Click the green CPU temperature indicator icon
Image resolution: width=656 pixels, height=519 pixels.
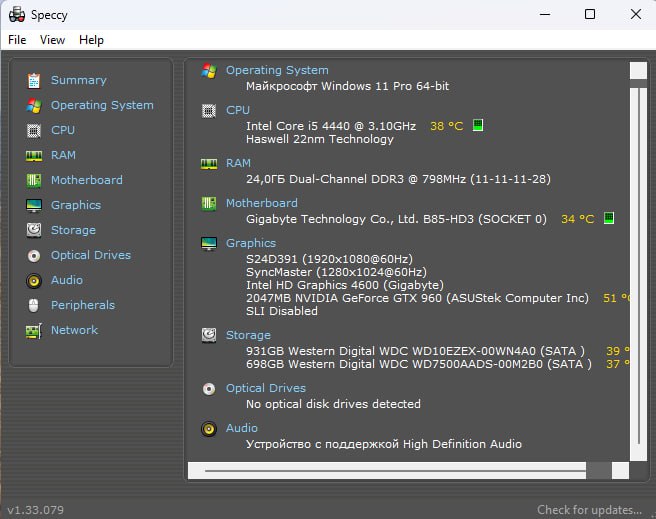click(x=478, y=125)
